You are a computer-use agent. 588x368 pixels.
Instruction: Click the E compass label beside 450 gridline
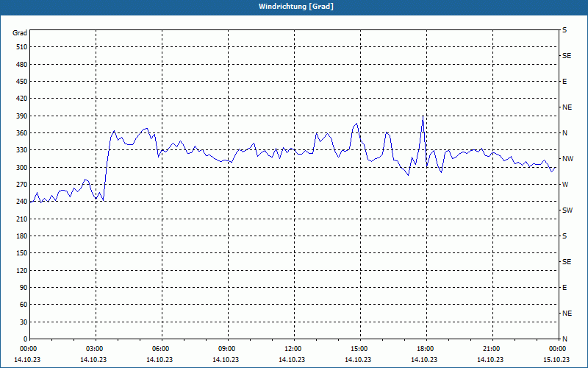pyautogui.click(x=564, y=82)
